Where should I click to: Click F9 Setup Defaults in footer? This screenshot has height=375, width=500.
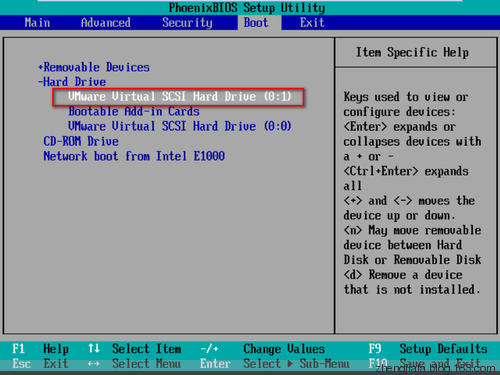tap(428, 349)
